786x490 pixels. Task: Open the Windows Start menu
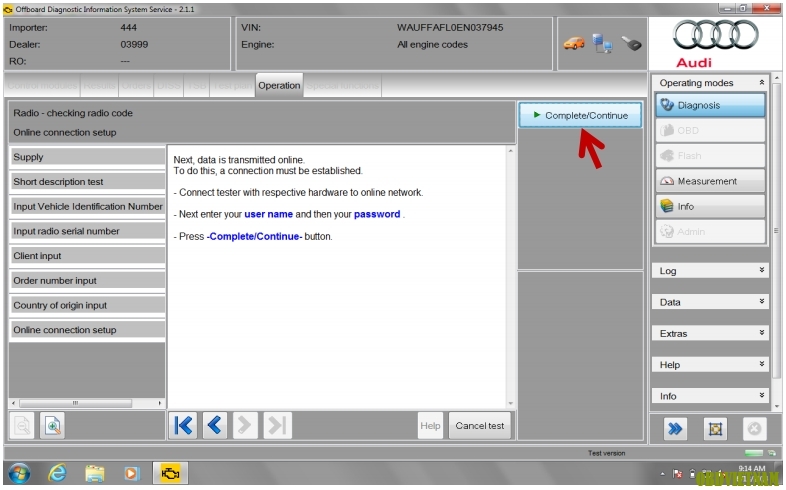click(x=19, y=473)
